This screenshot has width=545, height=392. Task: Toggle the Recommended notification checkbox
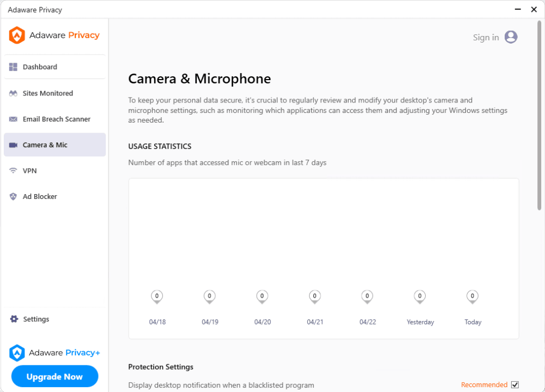coord(515,385)
